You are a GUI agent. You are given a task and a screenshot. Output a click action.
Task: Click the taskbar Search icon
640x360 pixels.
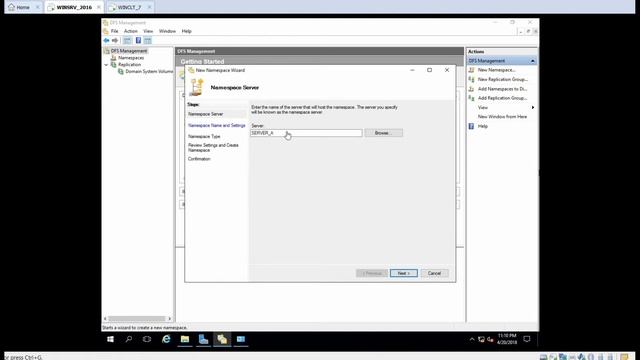pyautogui.click(x=129, y=339)
